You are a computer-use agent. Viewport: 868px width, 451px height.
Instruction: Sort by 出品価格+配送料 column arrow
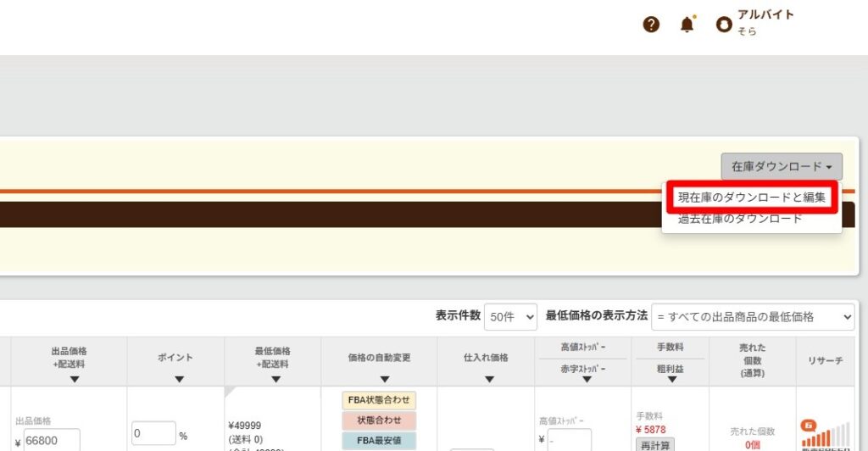[74, 379]
